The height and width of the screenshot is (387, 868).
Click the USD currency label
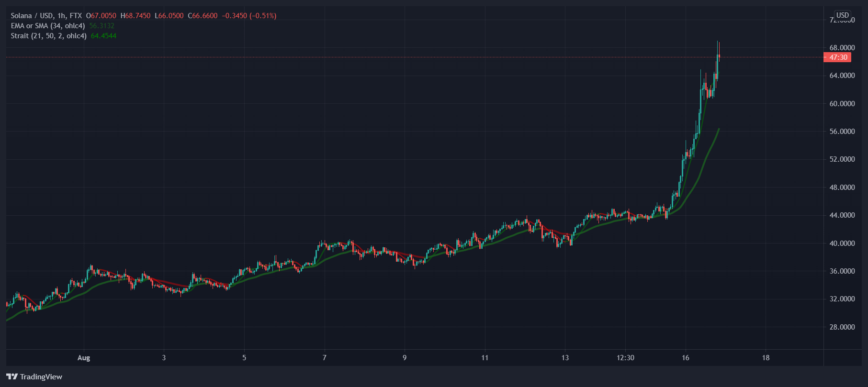(843, 15)
